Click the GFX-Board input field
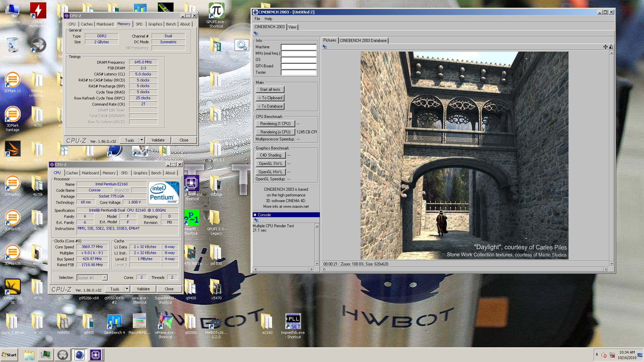Screen dimensions: 644x362 click(299, 66)
